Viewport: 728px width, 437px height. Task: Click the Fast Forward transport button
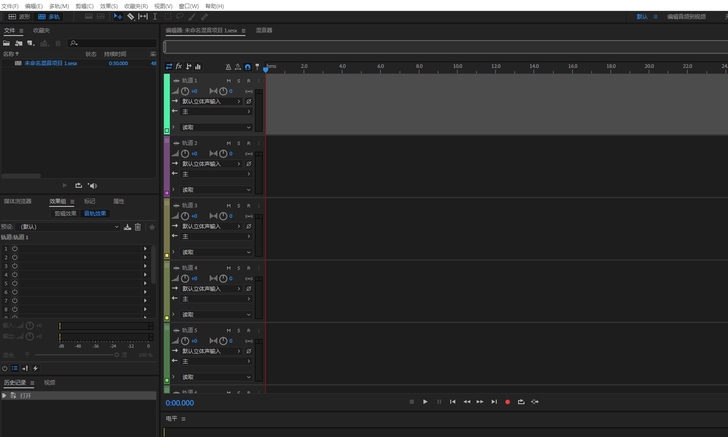point(480,402)
